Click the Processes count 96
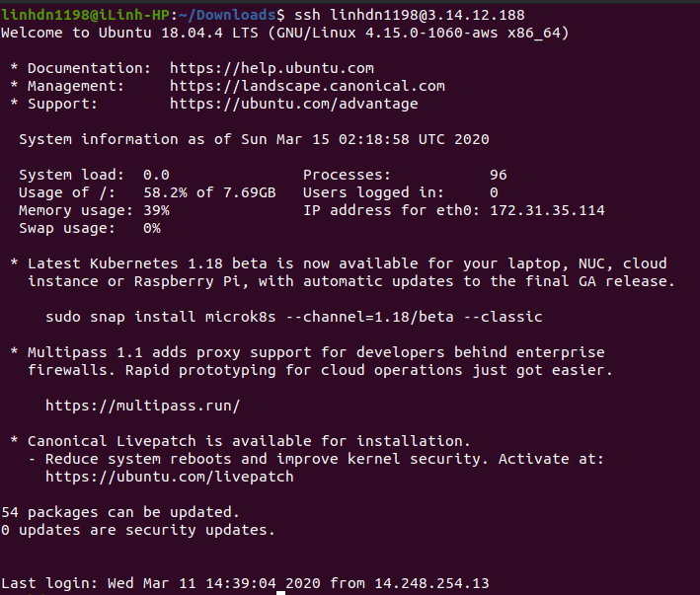This screenshot has width=700, height=595. (498, 175)
